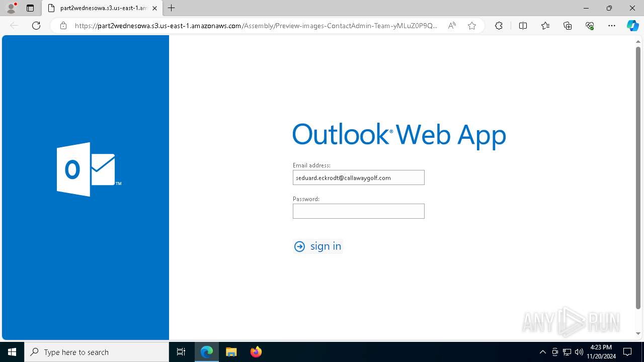Open the browser profile icon
The height and width of the screenshot is (362, 644).
point(11,8)
